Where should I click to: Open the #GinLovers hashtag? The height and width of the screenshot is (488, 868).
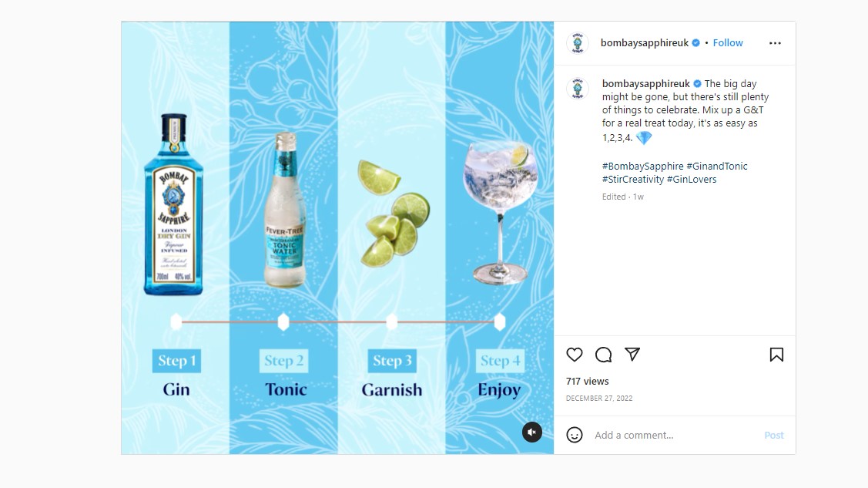point(692,180)
